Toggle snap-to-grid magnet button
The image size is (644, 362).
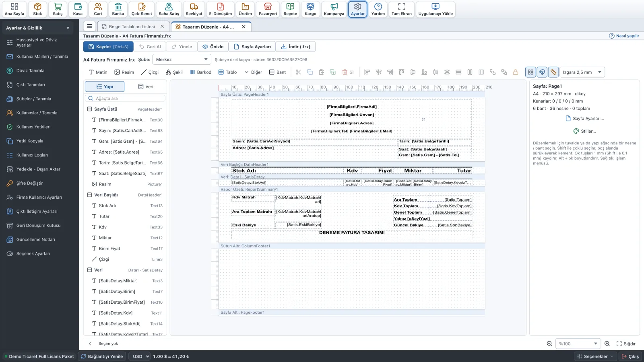pos(542,72)
